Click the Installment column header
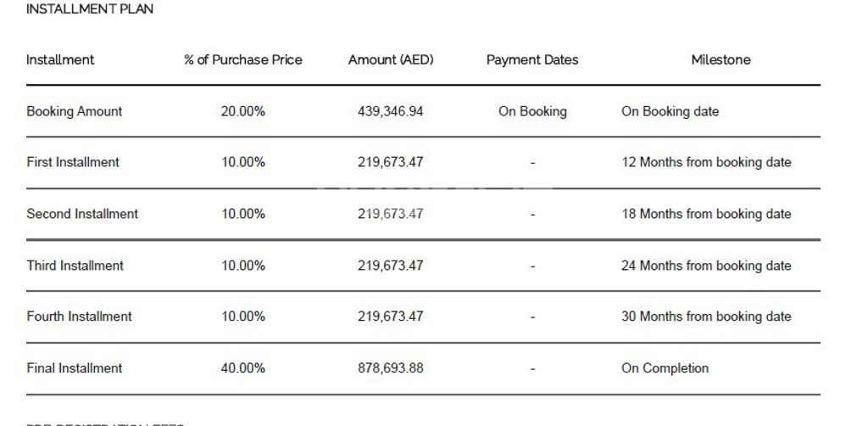The height and width of the screenshot is (426, 868). 60,60
